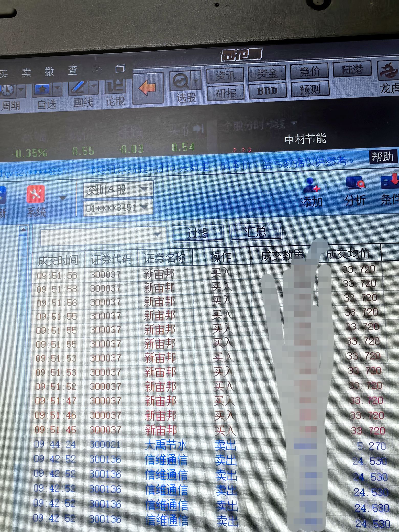399x532 pixels.
Task: Click the 09:51:56 time cell
Action: pyautogui.click(x=57, y=303)
